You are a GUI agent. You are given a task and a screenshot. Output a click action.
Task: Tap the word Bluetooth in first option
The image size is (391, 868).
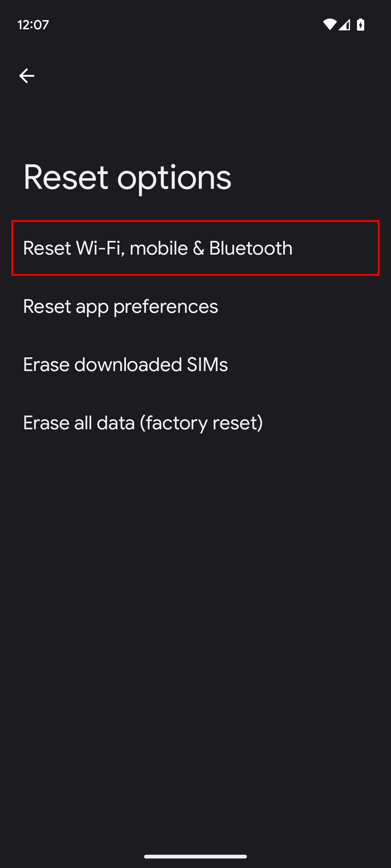[251, 248]
